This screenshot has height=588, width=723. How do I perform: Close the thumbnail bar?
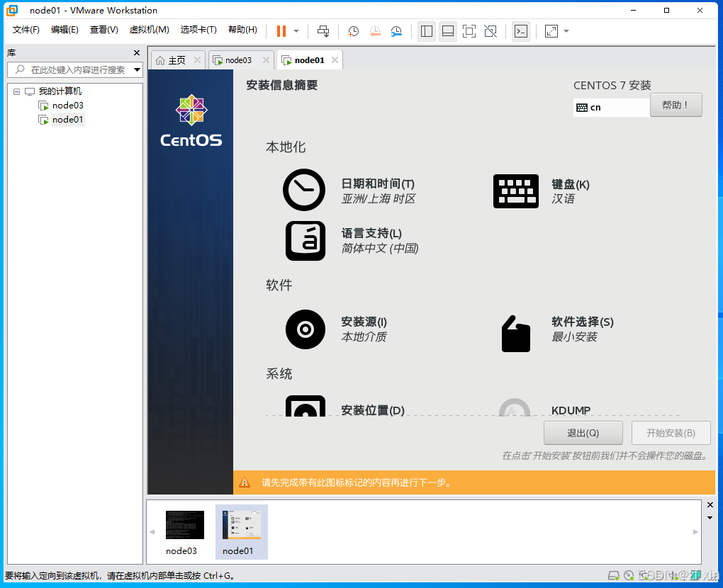click(x=710, y=505)
